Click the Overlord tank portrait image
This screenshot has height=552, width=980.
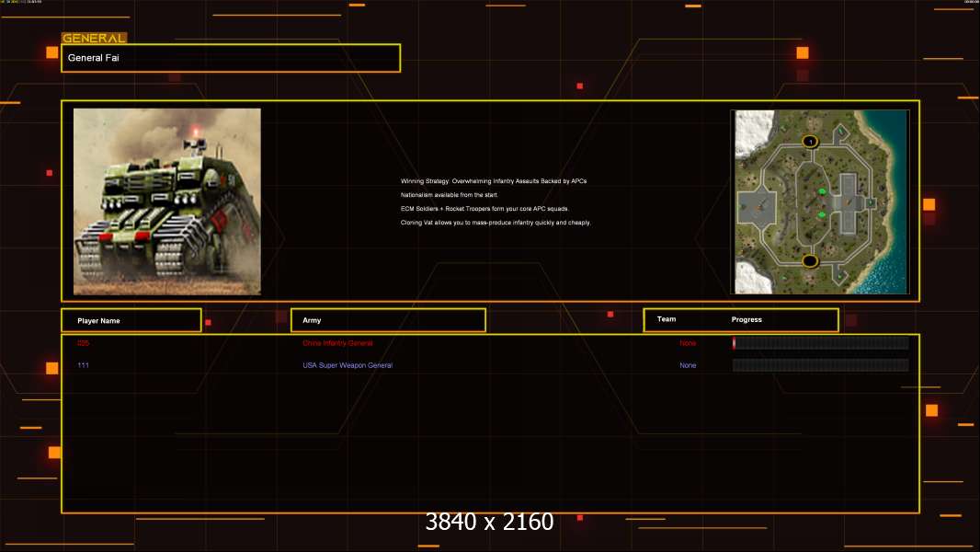pos(167,201)
